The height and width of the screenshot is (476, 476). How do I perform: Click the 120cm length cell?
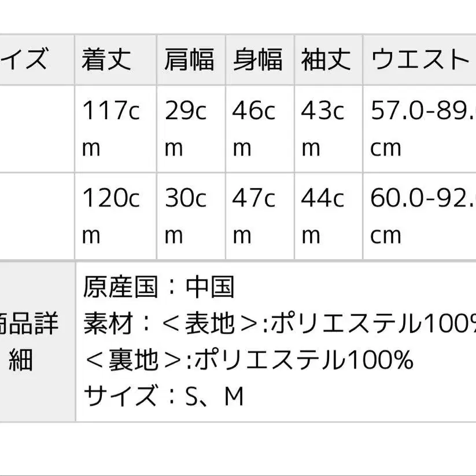tap(111, 216)
